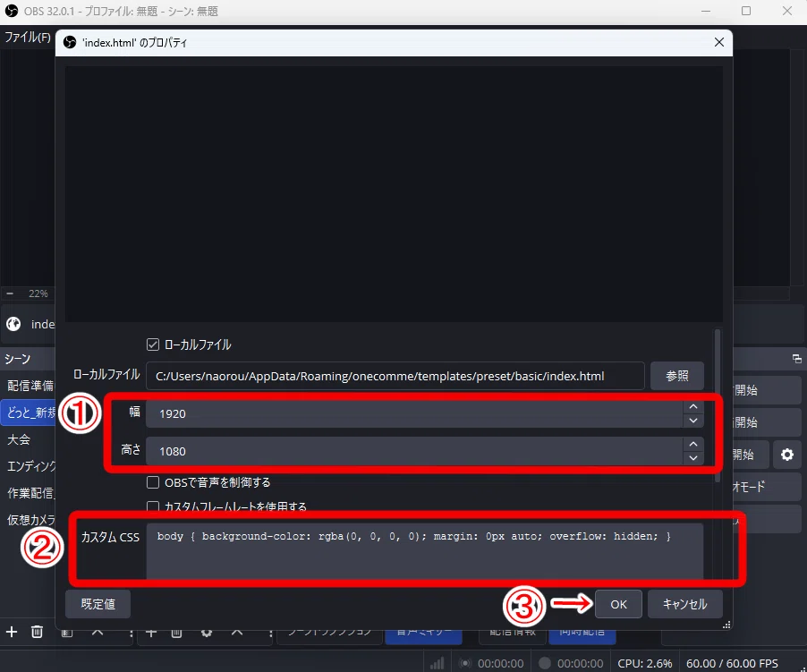Screen dimensions: 807x672
Task: Toggle the ローカルファイル checkbox
Action: point(153,345)
